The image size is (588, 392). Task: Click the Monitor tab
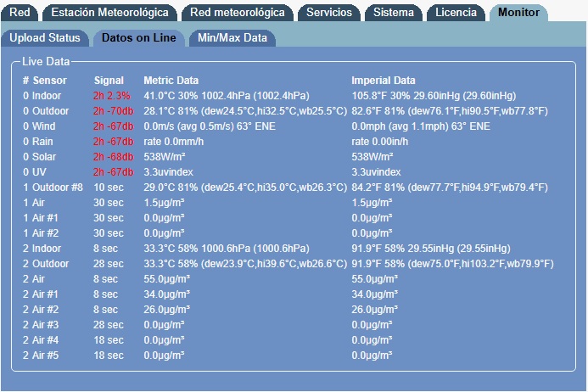point(518,13)
